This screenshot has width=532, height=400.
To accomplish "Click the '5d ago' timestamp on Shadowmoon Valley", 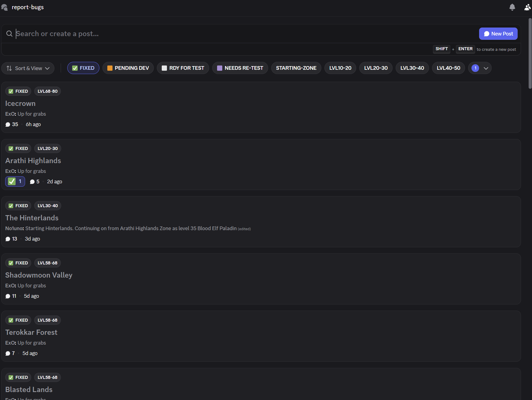I will point(31,296).
